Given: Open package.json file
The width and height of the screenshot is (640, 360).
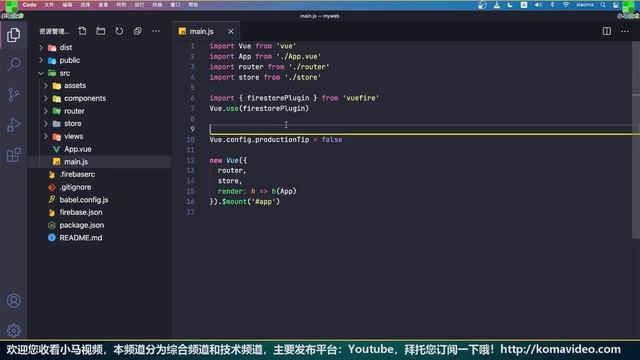Looking at the screenshot, I should tap(82, 225).
